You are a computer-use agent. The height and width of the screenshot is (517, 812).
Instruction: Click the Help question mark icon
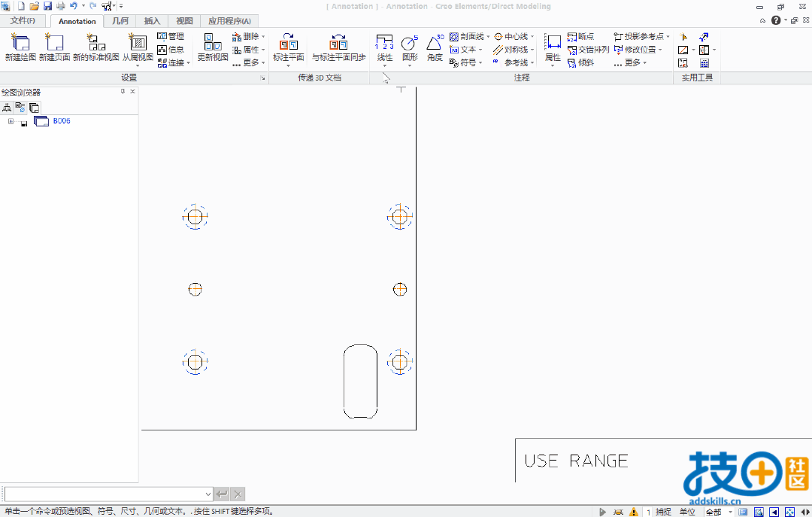point(776,20)
